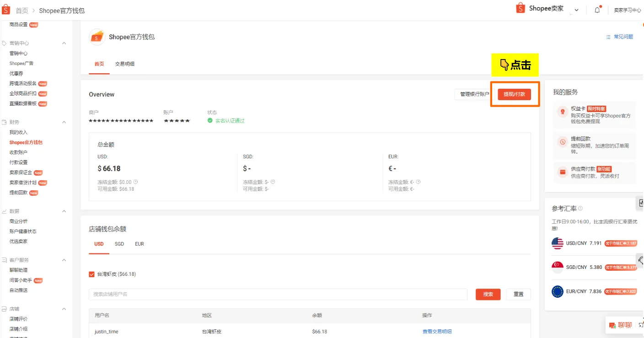Switch to the 交易明细 tab

click(125, 64)
